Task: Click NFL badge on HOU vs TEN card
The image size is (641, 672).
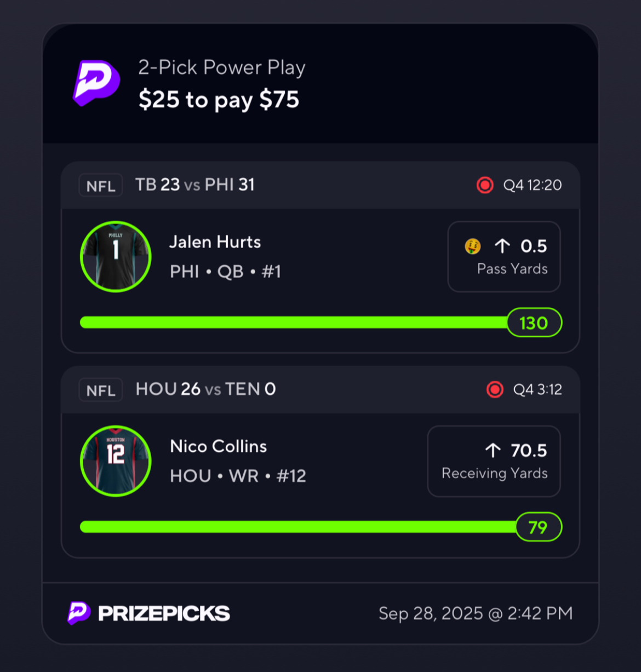Action: pos(101,390)
